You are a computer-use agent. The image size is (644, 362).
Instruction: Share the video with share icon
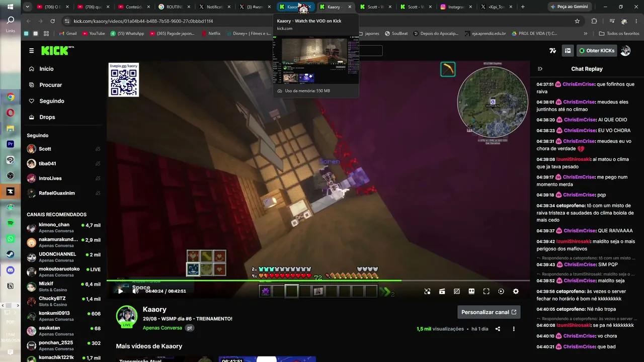coord(498,329)
